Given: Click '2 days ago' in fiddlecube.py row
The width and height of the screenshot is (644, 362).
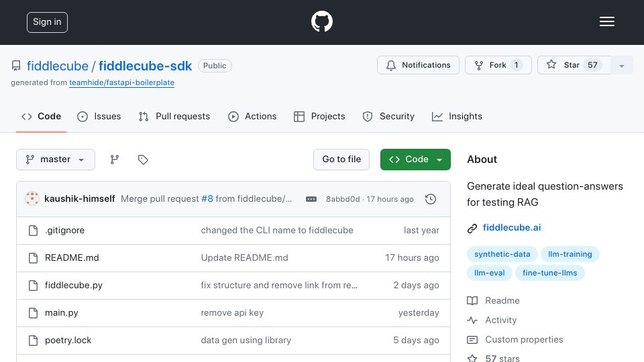Looking at the screenshot, I should [x=416, y=286].
